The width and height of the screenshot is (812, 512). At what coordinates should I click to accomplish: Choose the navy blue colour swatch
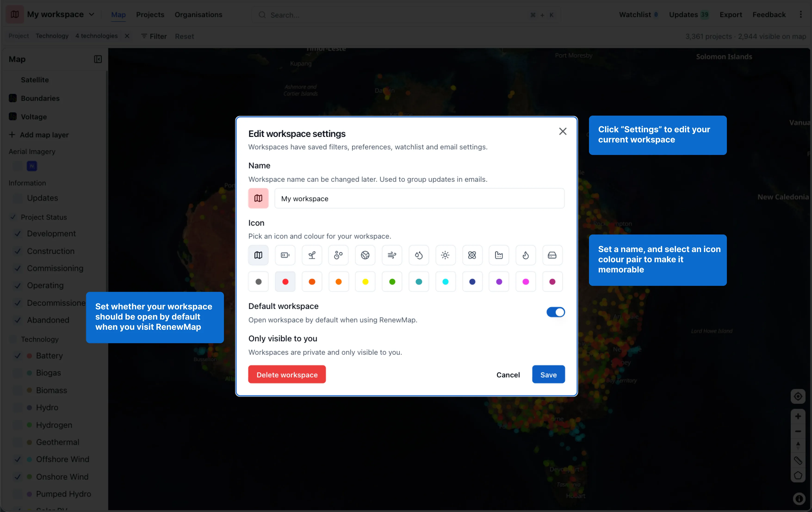click(472, 282)
